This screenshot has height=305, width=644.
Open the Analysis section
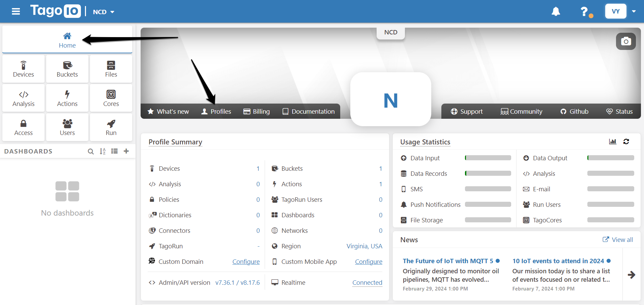tap(23, 98)
